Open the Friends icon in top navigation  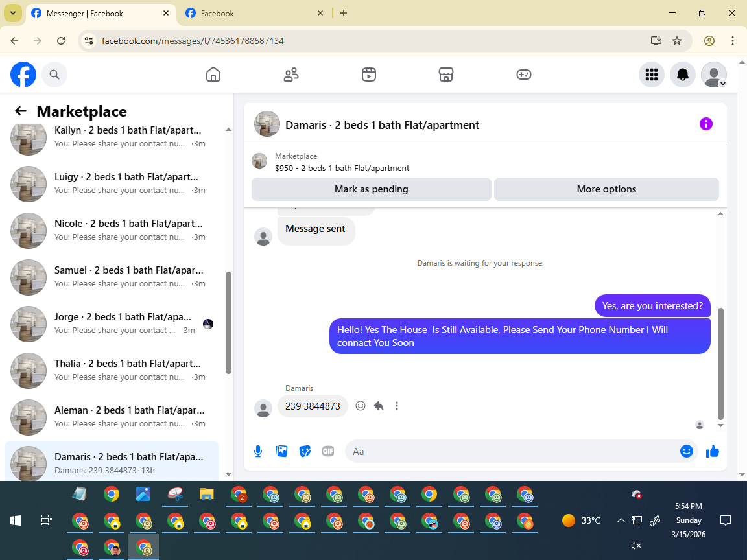(291, 75)
